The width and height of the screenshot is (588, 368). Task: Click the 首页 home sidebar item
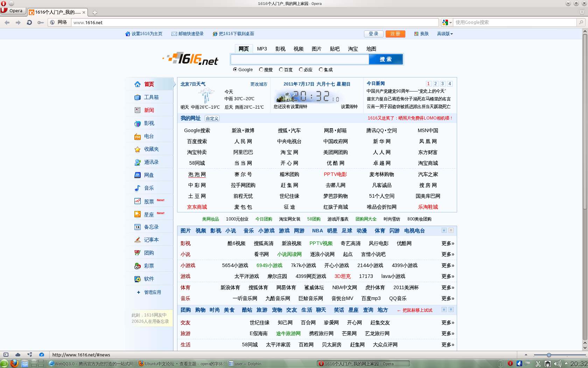tap(149, 84)
